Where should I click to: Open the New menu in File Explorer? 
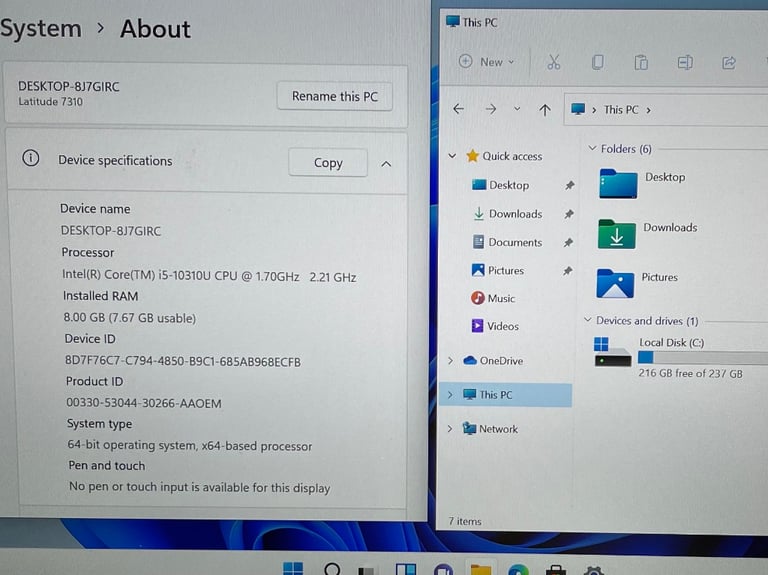tap(486, 62)
